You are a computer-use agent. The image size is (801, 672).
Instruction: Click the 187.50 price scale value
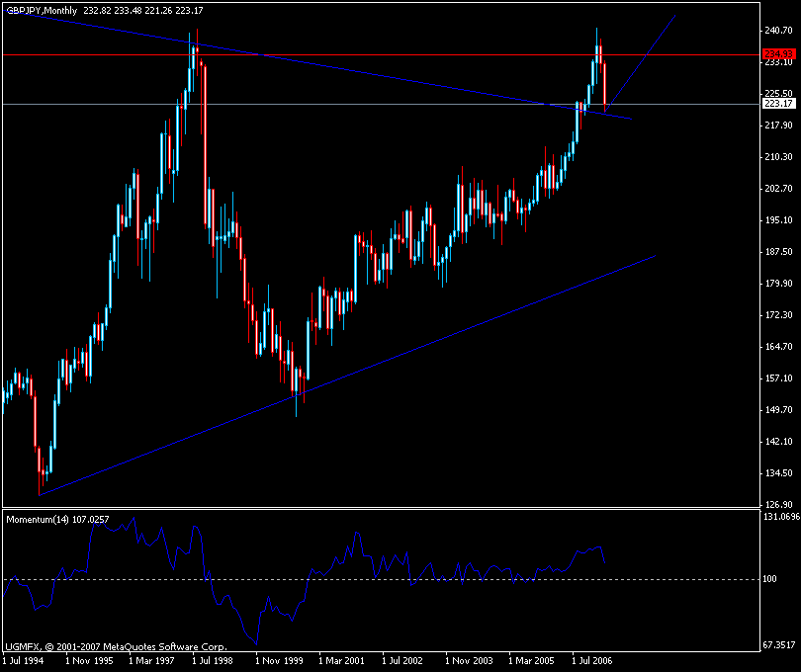coord(779,252)
